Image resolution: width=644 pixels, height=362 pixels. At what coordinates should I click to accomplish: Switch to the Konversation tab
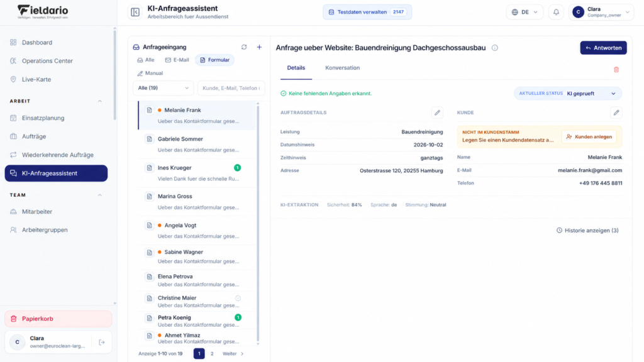pos(343,68)
